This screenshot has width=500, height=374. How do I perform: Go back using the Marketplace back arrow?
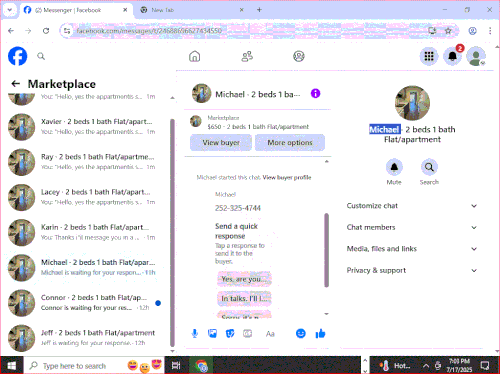point(16,84)
